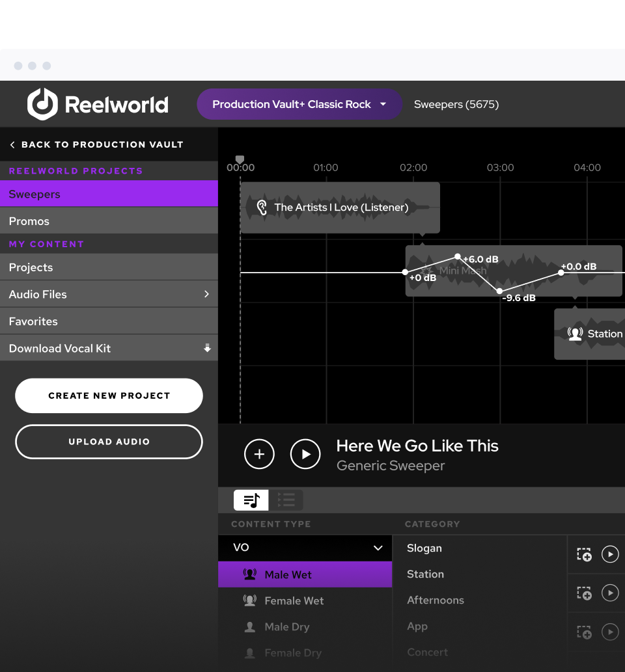Open Favorites in the sidebar

(33, 321)
